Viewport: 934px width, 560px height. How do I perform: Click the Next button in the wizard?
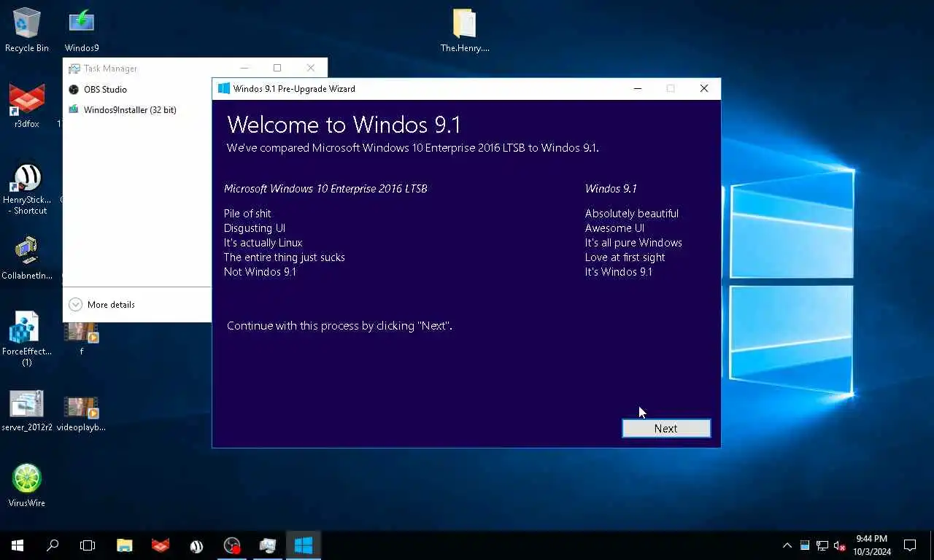point(666,428)
